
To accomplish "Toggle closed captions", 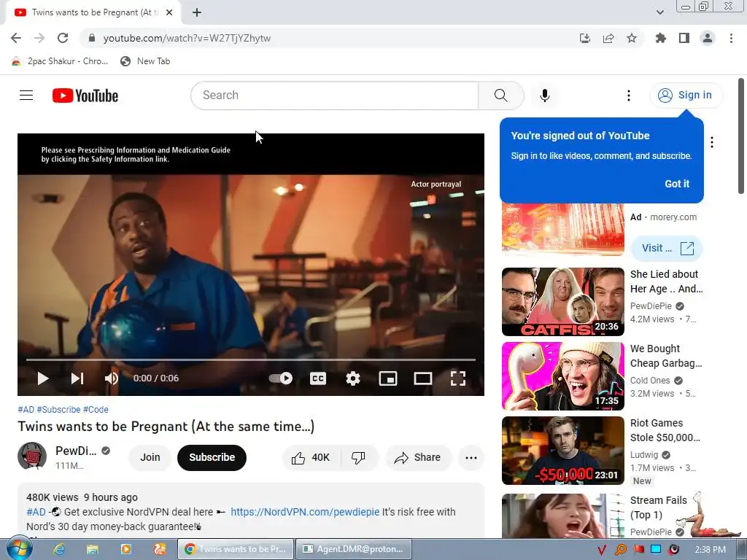I will point(318,378).
